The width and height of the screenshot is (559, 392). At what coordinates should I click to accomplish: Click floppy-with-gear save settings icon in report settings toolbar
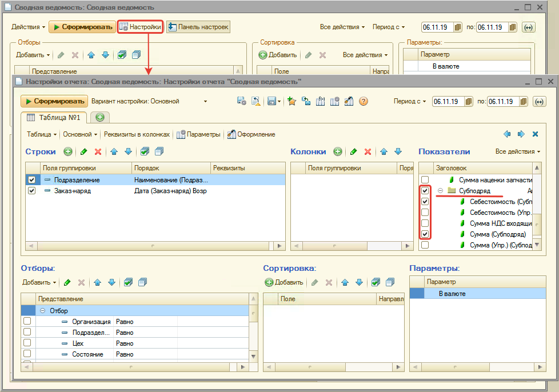coord(242,101)
